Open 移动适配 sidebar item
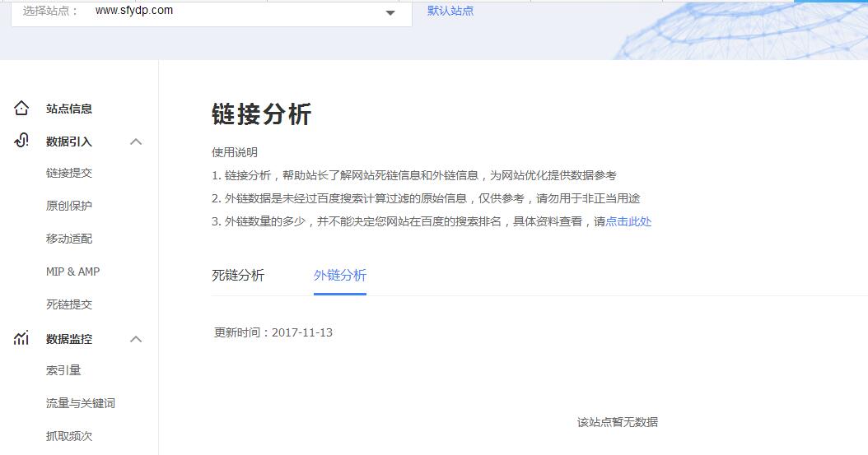The image size is (868, 455). (x=68, y=239)
